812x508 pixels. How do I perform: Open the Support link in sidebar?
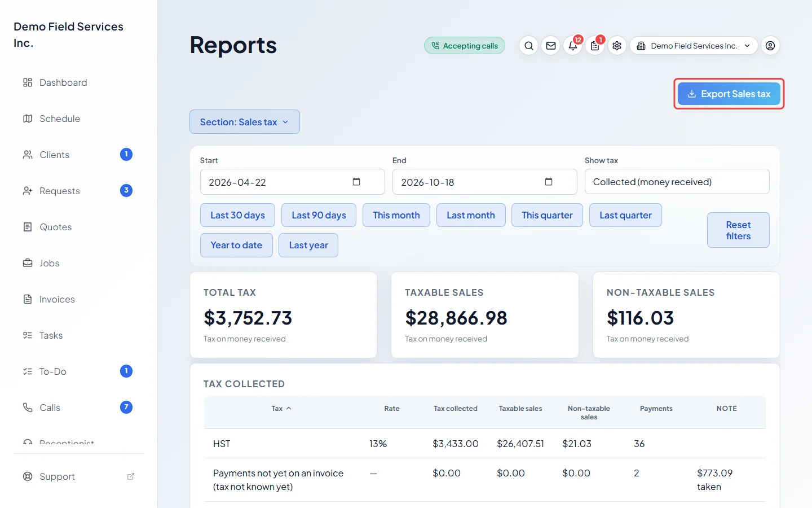click(79, 476)
